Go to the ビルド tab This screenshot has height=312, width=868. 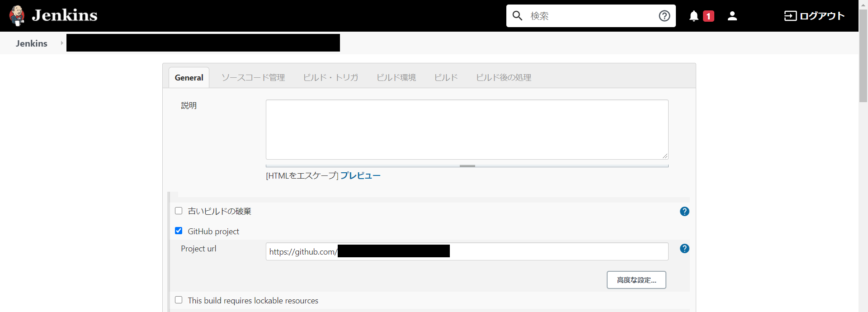[446, 77]
